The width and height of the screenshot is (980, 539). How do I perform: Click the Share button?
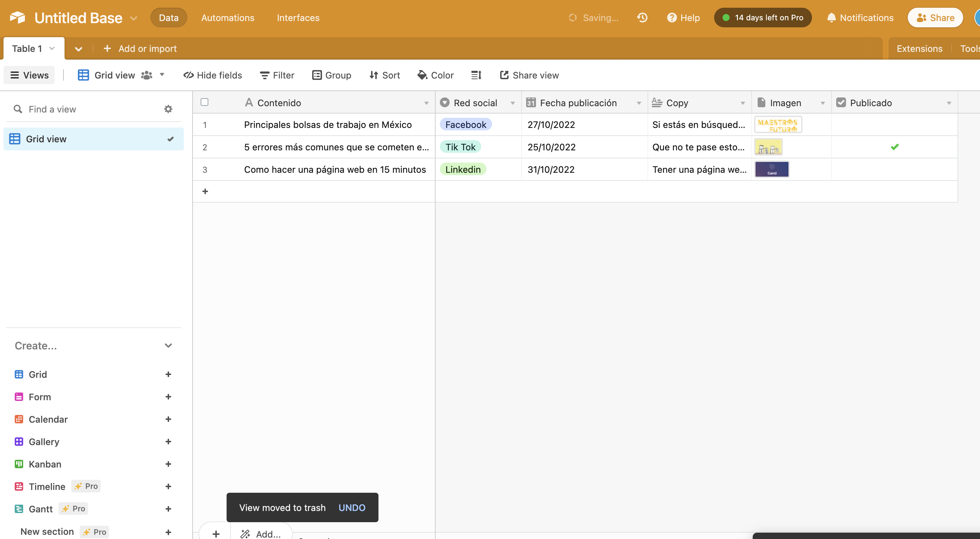click(935, 18)
